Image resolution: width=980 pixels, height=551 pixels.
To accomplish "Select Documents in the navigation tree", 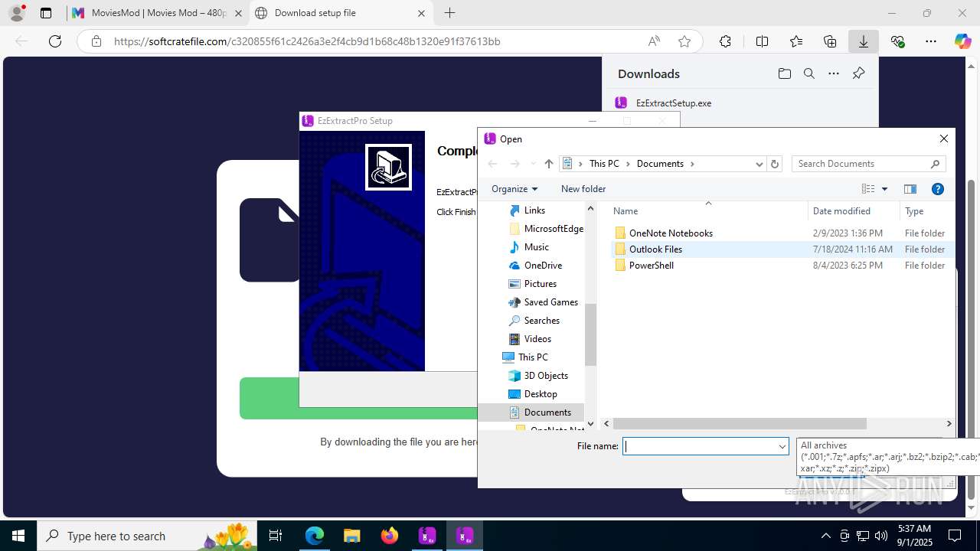I will [x=547, y=412].
